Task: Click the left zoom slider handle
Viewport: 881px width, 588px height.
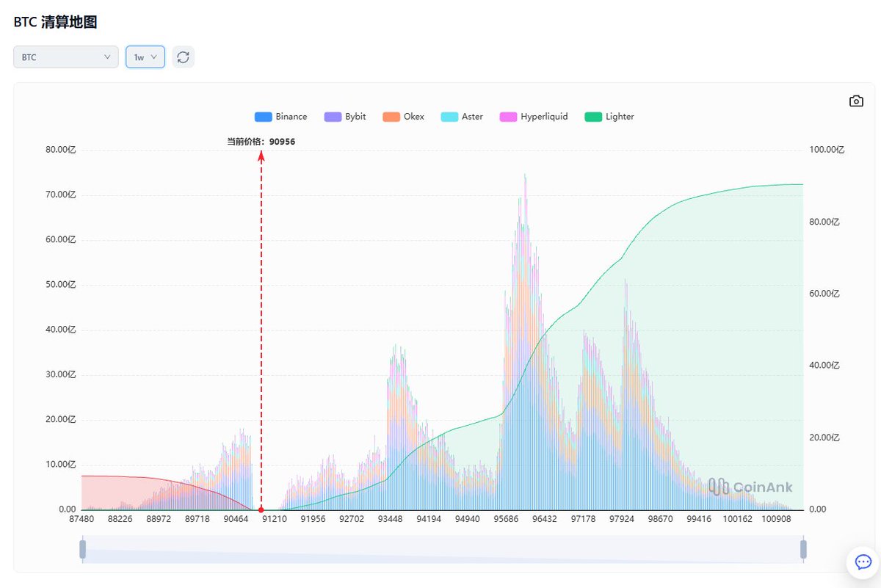Action: [83, 549]
